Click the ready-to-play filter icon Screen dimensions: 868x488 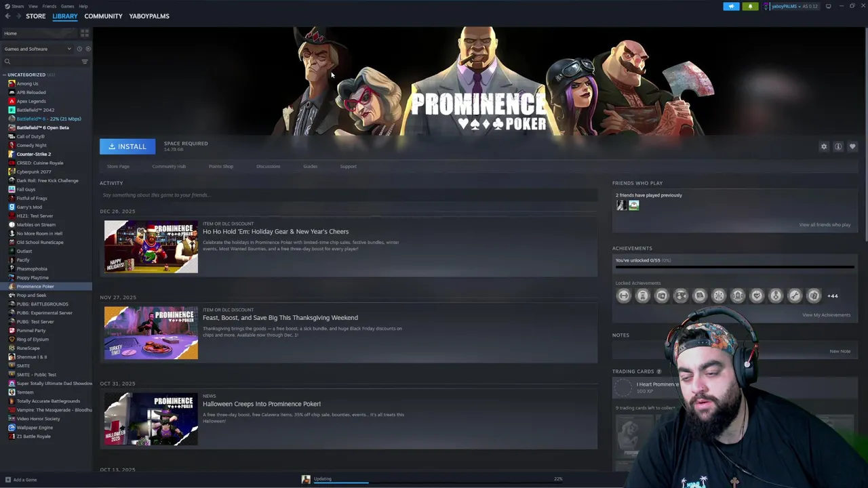pos(88,49)
